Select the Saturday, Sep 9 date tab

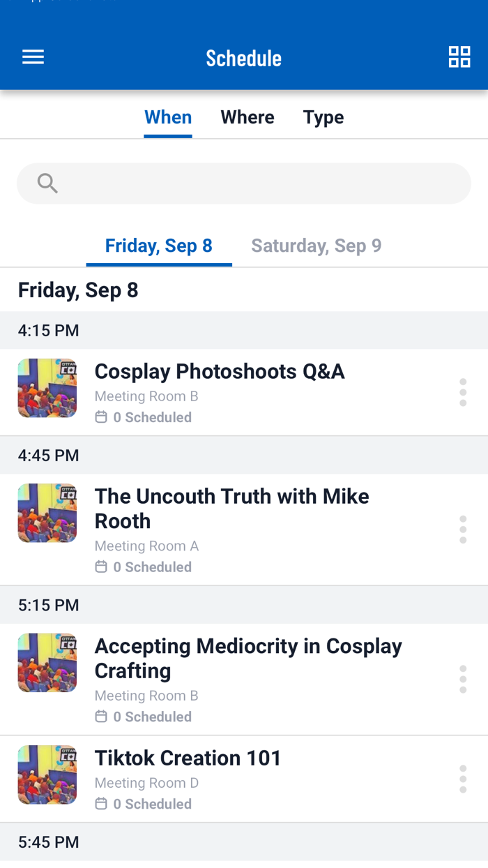(x=316, y=245)
